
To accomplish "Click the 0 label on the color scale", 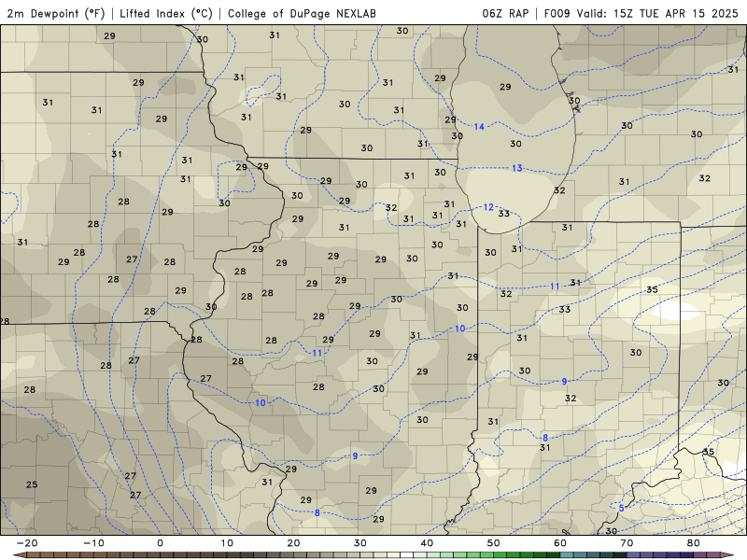I will click(160, 543).
